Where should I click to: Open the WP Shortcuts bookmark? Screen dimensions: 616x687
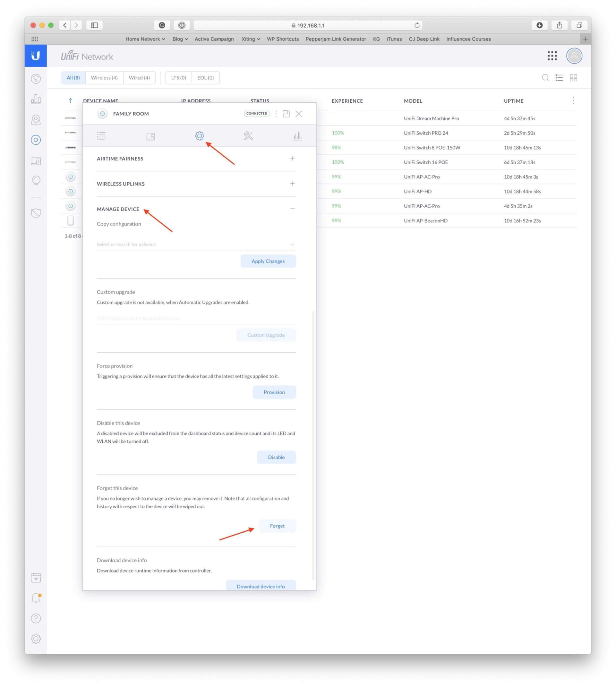(x=283, y=39)
